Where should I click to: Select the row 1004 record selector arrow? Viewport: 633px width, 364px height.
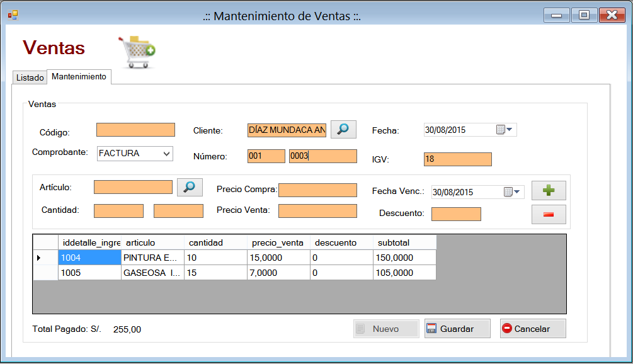coord(38,257)
